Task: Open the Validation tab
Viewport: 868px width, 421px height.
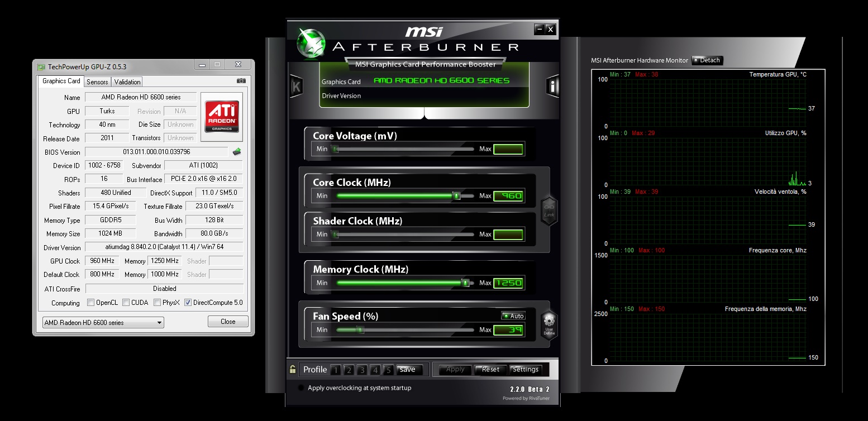Action: coord(127,82)
